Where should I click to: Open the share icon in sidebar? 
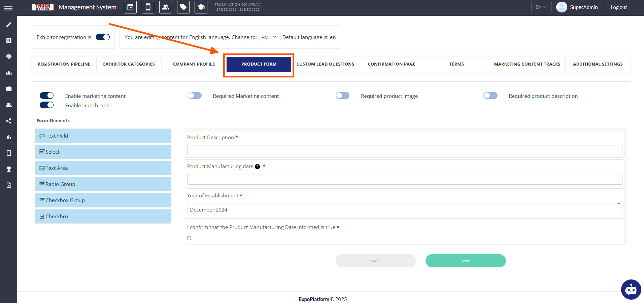click(9, 121)
